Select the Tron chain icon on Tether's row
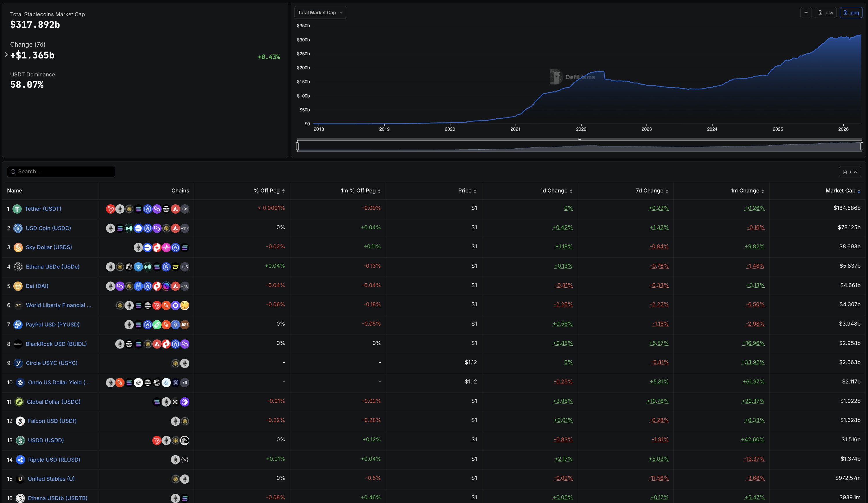Screen dimensions: 868x503 point(111,209)
